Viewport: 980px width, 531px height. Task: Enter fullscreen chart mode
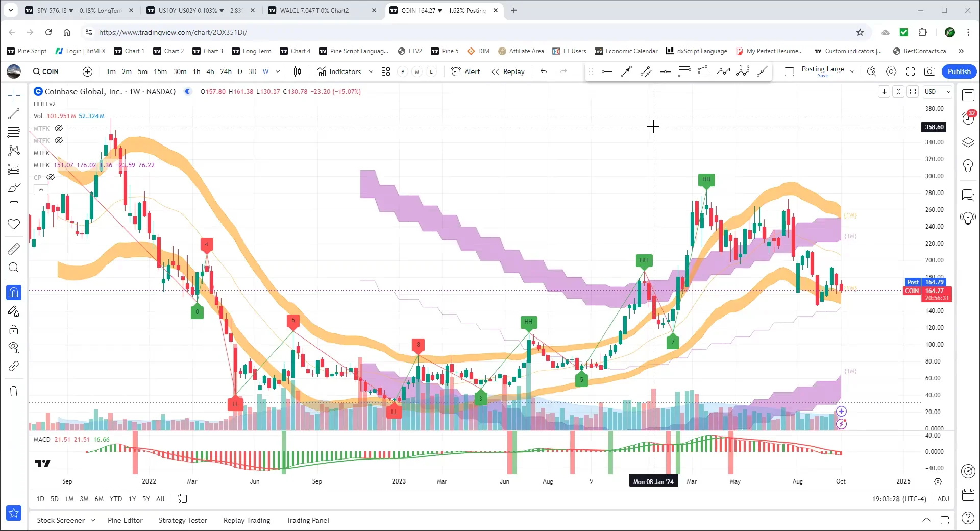point(911,72)
